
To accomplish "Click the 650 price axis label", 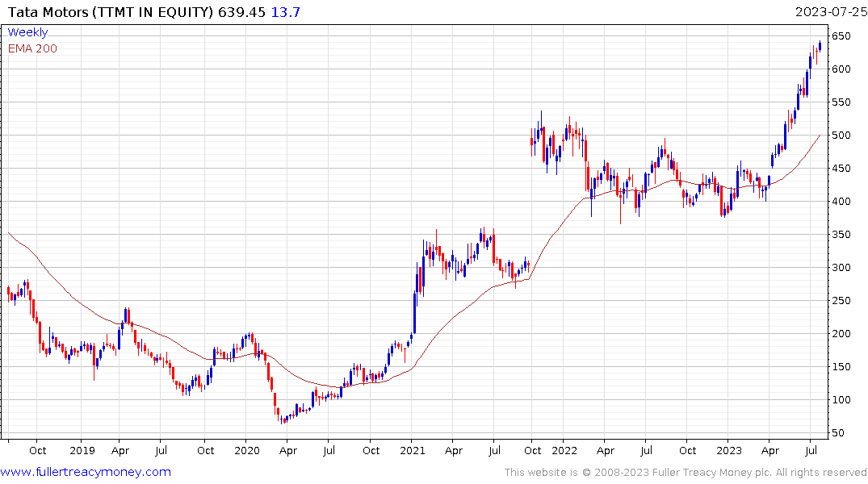I will [841, 36].
